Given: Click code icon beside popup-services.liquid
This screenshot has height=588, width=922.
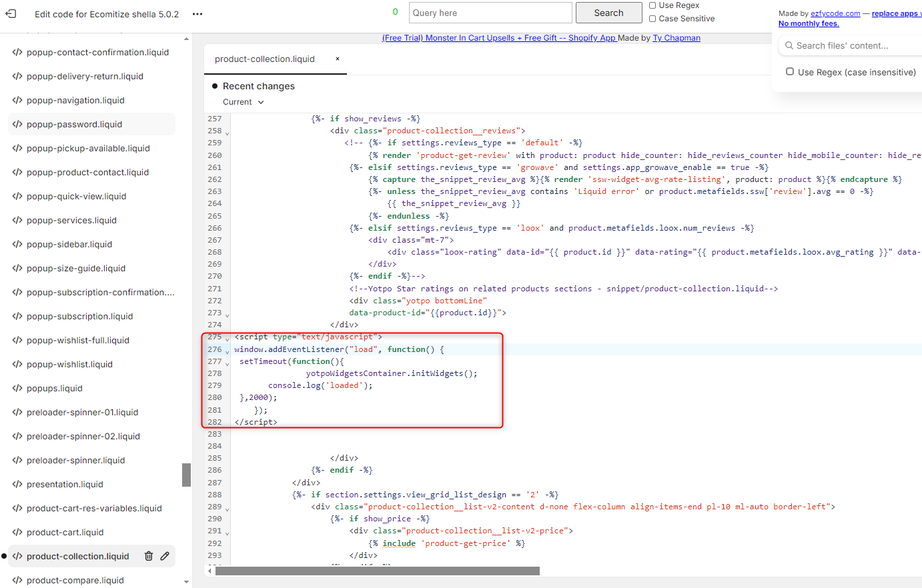Looking at the screenshot, I should click(x=17, y=220).
